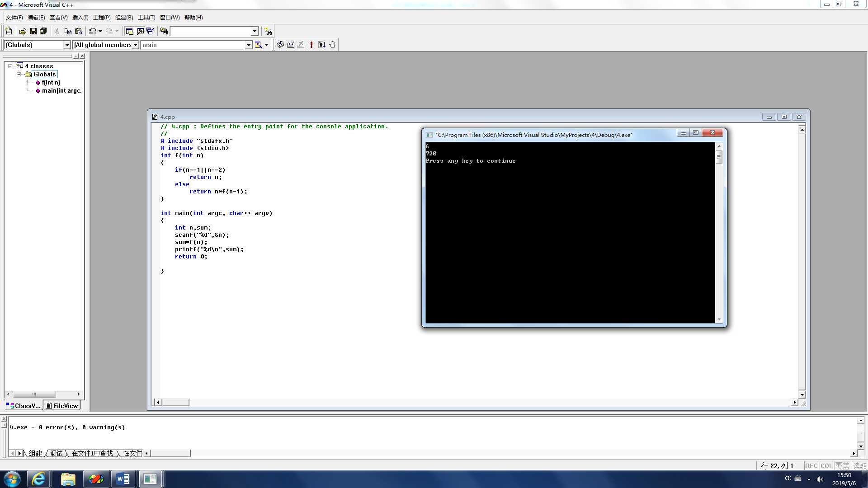Switch to the 在文件1中查找 output tab
This screenshot has height=488, width=868.
92,453
